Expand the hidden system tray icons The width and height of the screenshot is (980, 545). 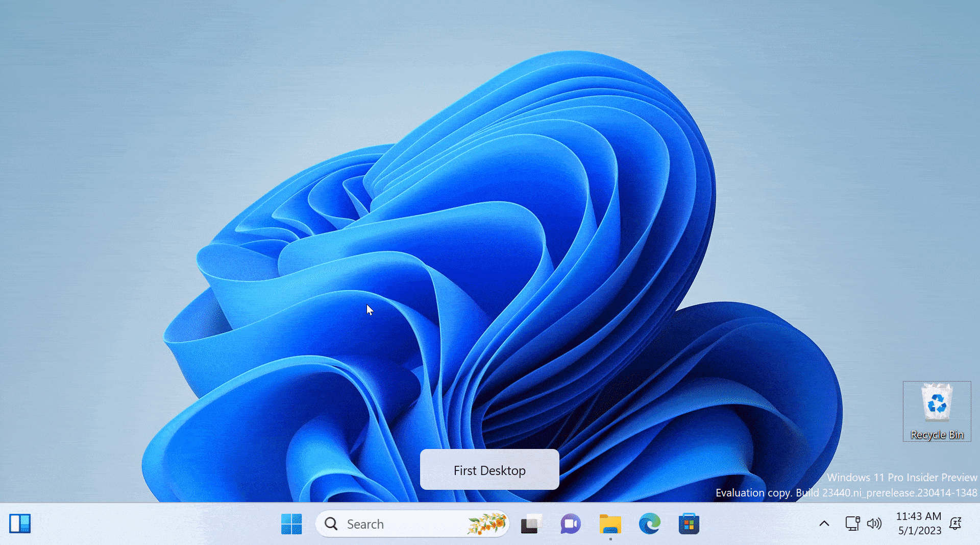coord(824,524)
